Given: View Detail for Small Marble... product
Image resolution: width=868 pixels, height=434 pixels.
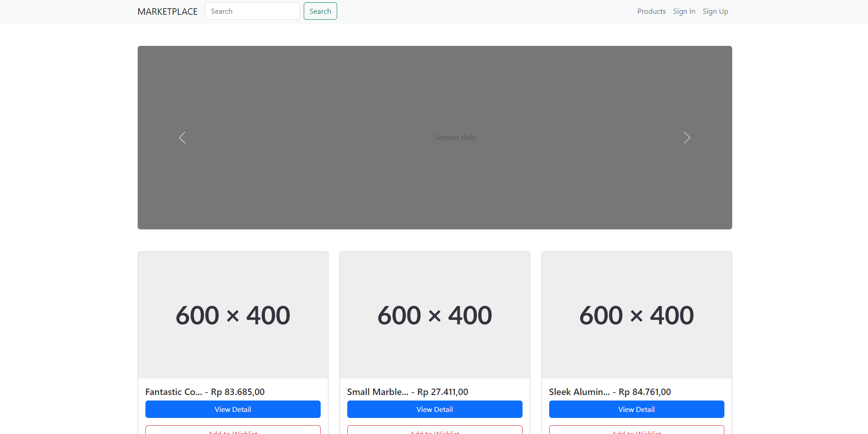Looking at the screenshot, I should (x=435, y=409).
